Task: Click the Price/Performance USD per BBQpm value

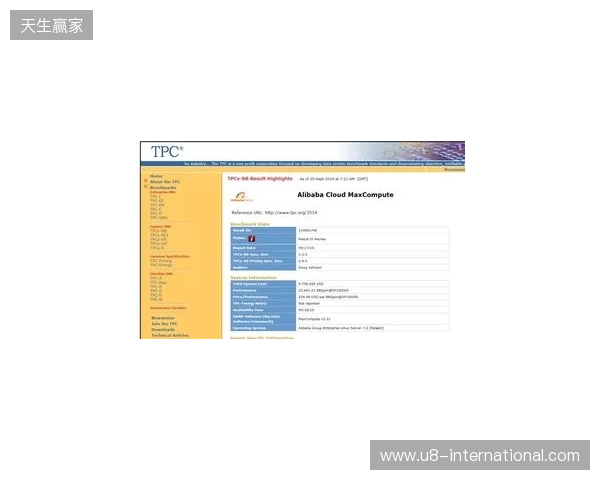Action: click(x=328, y=297)
